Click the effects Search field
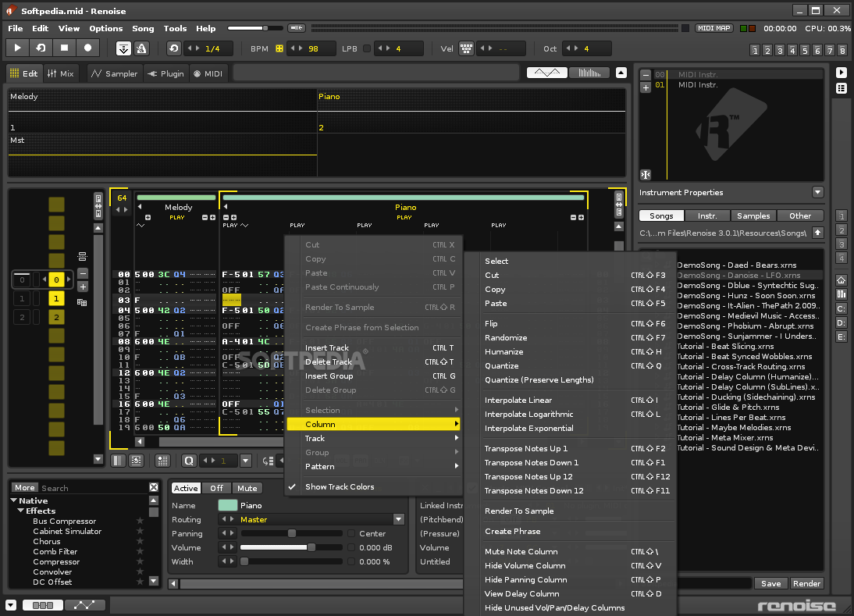854x616 pixels. [93, 488]
